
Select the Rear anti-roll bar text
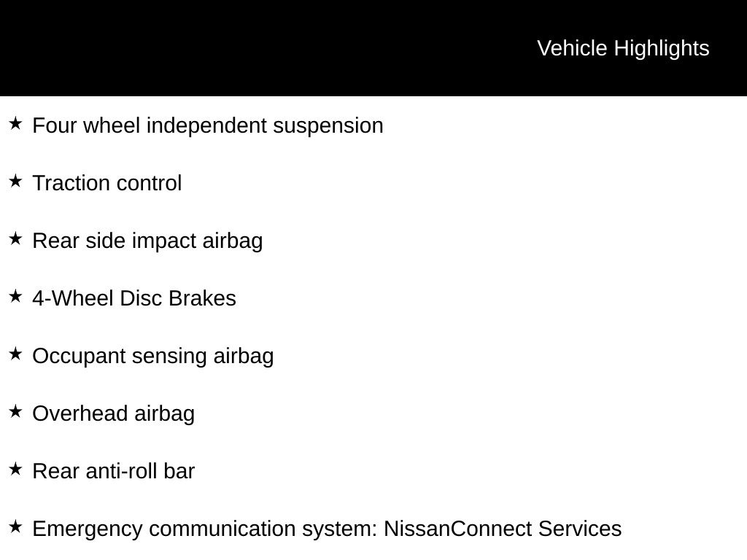113,471
